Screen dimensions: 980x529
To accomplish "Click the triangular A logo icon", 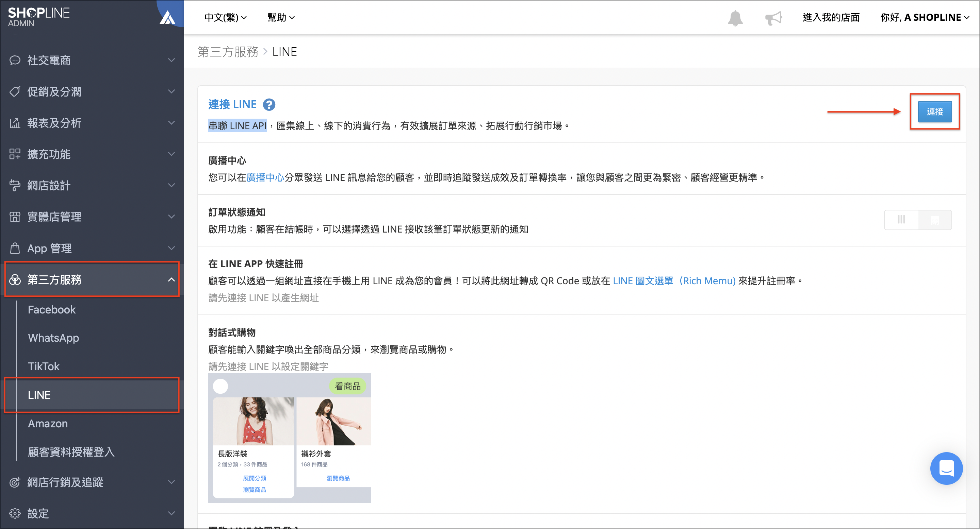I will pyautogui.click(x=167, y=17).
